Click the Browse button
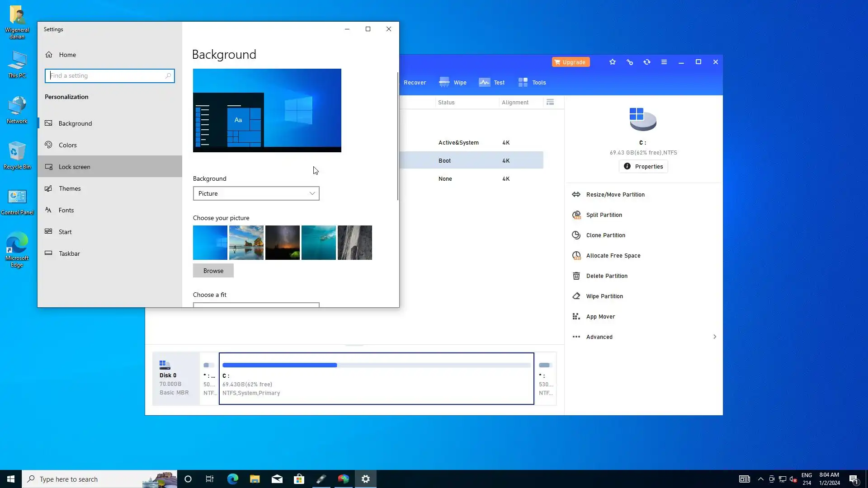Viewport: 868px width, 488px height. (x=213, y=271)
